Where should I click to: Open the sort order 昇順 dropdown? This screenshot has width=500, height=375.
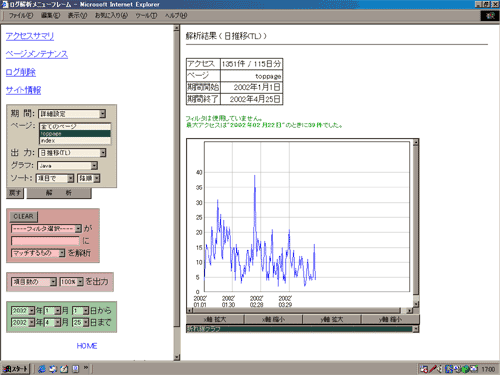[89, 178]
